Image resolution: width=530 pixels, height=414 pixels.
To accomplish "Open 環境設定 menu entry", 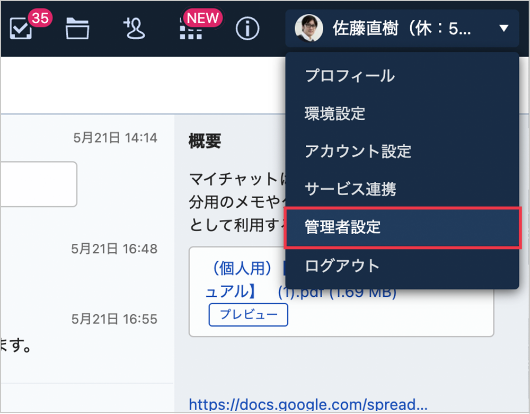I will (x=402, y=114).
